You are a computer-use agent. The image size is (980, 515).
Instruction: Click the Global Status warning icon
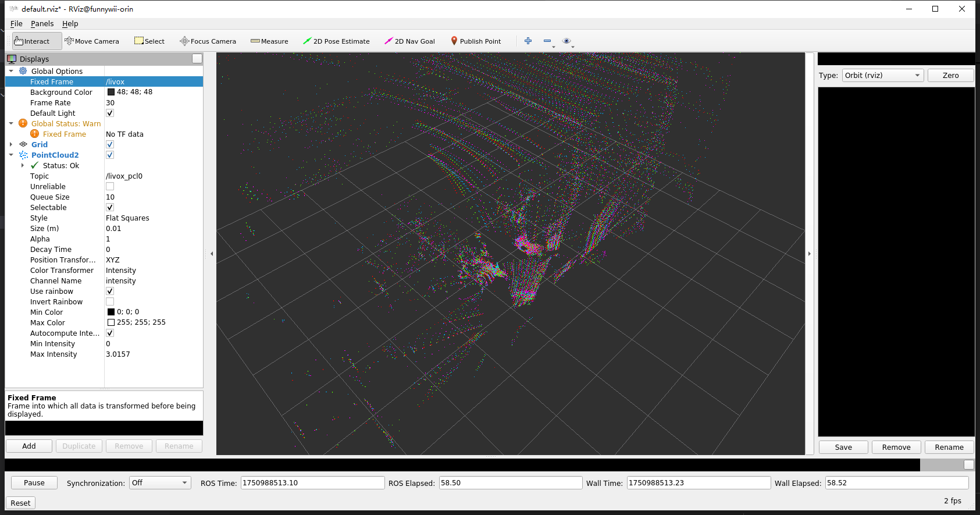[23, 123]
